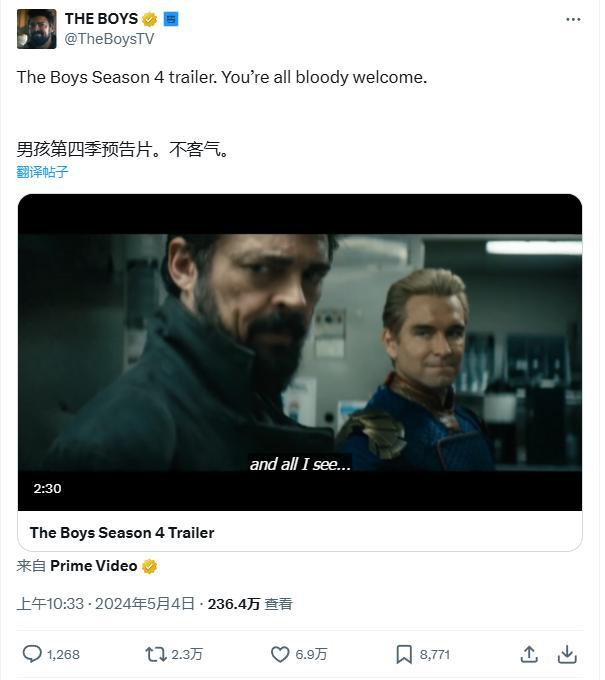605x680 pixels.
Task: Click the repost arrows icon
Action: pos(156,654)
